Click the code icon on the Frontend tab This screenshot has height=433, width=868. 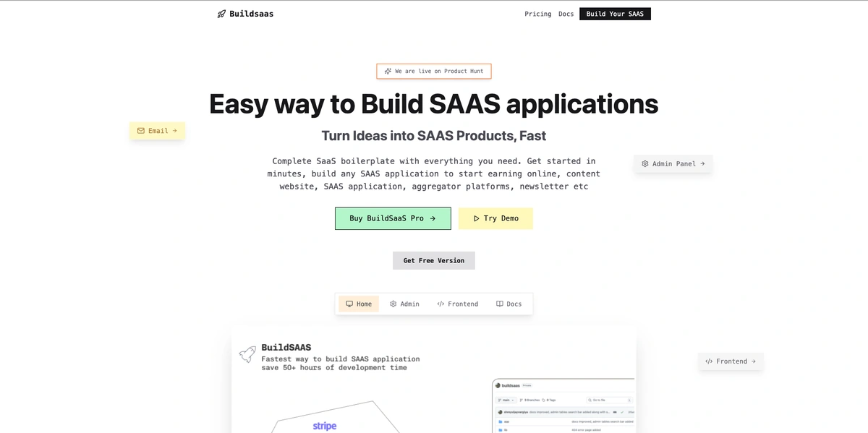(440, 304)
